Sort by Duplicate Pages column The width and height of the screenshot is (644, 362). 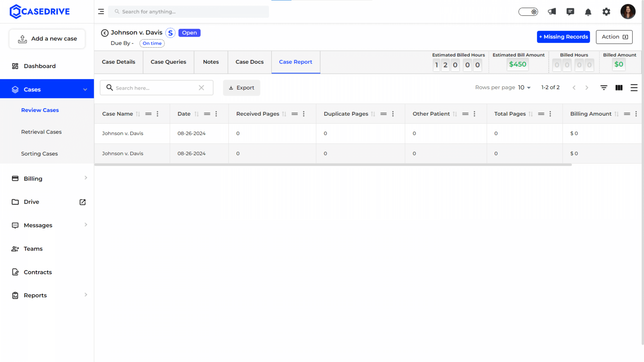point(373,114)
